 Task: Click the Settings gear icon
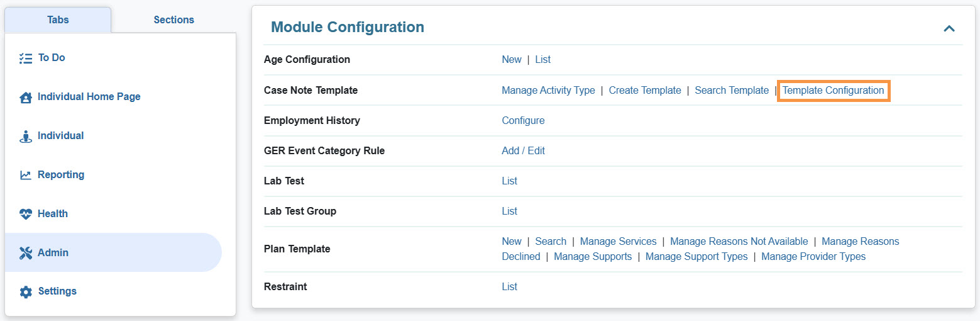click(x=26, y=292)
